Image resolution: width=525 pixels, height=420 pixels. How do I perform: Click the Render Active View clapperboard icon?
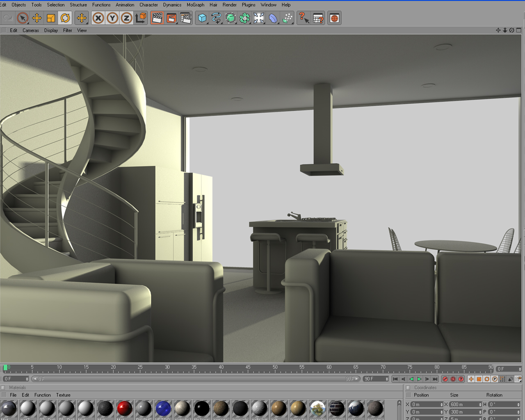pos(157,18)
